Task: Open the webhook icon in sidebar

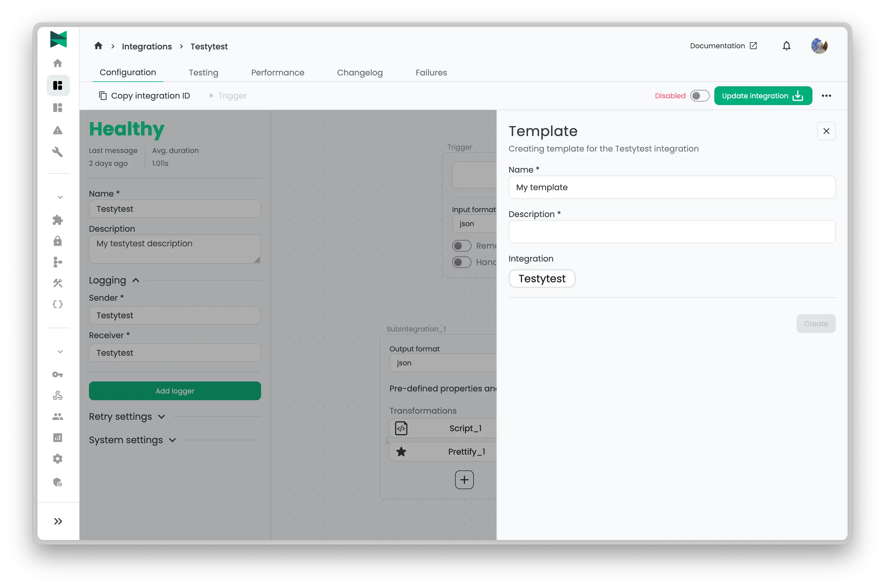Action: click(x=58, y=395)
